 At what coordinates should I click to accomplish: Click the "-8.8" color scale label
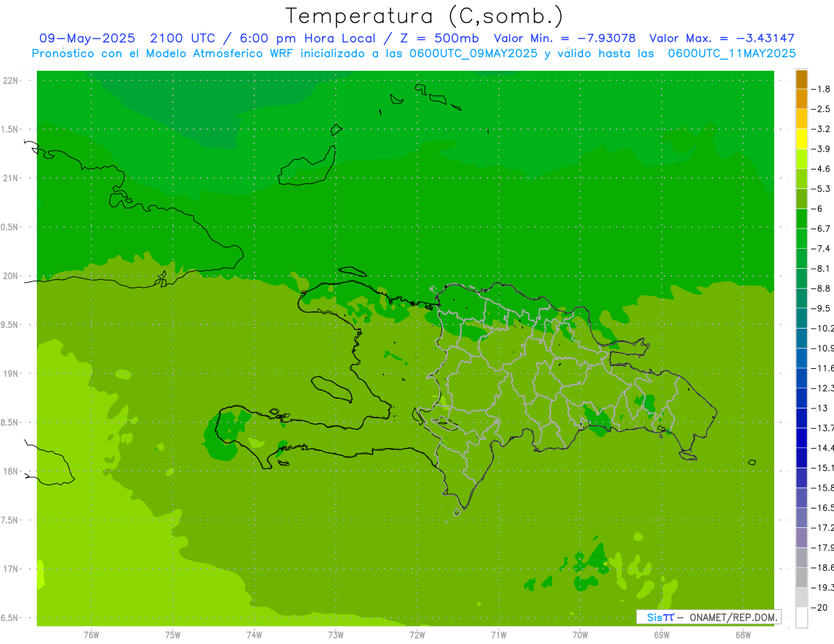[x=821, y=288]
